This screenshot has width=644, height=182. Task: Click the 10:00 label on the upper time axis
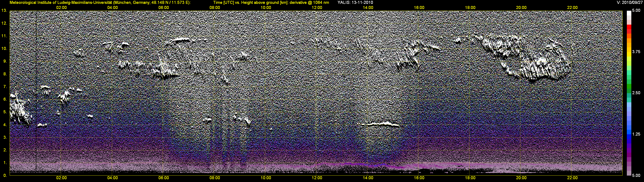[266, 8]
